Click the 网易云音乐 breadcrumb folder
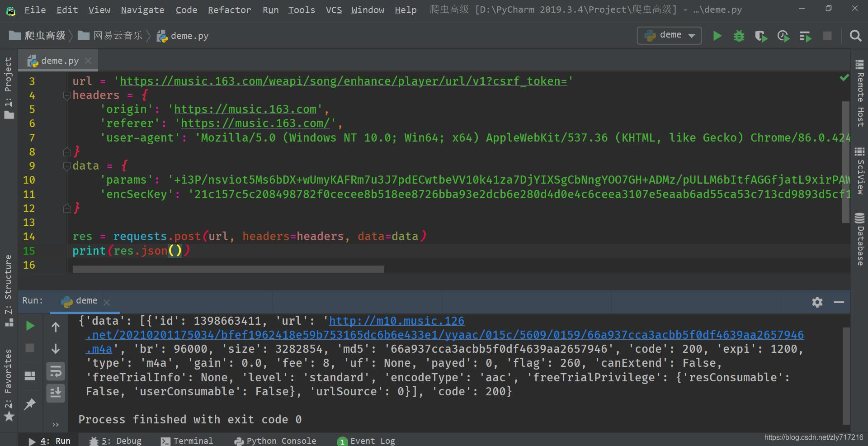868x446 pixels. point(110,36)
